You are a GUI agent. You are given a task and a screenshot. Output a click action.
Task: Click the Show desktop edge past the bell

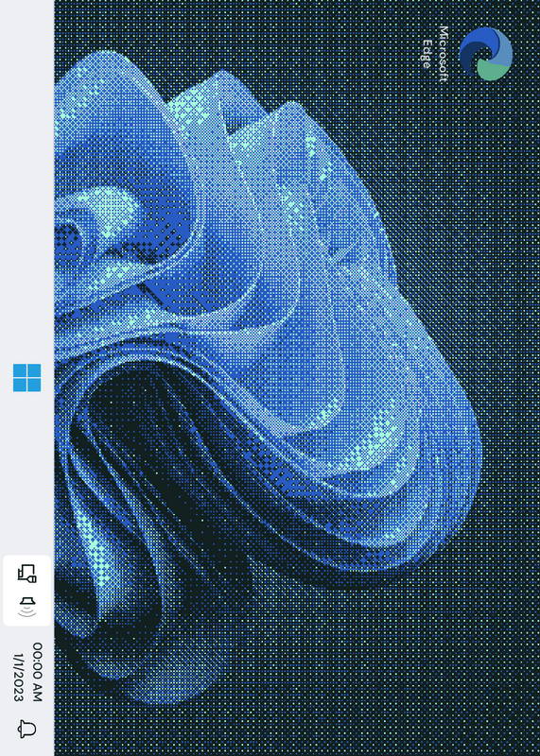pos(27,752)
